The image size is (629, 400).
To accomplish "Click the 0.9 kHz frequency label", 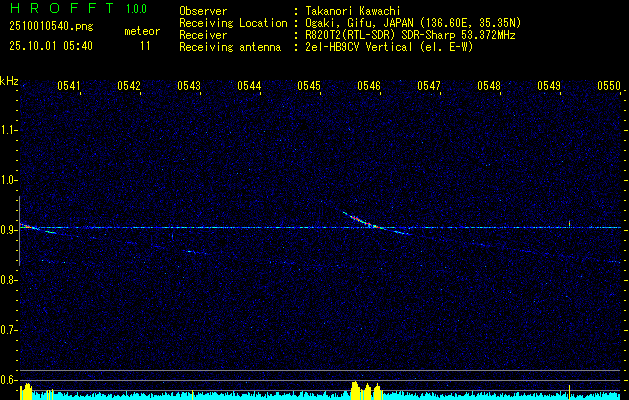I will pos(9,230).
